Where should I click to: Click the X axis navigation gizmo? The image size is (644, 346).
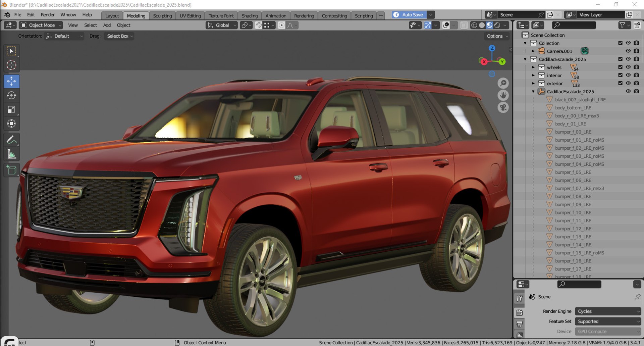(484, 61)
